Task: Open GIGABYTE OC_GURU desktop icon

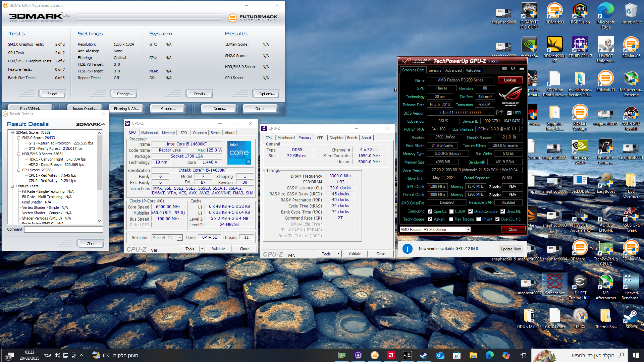Action: pos(529,15)
